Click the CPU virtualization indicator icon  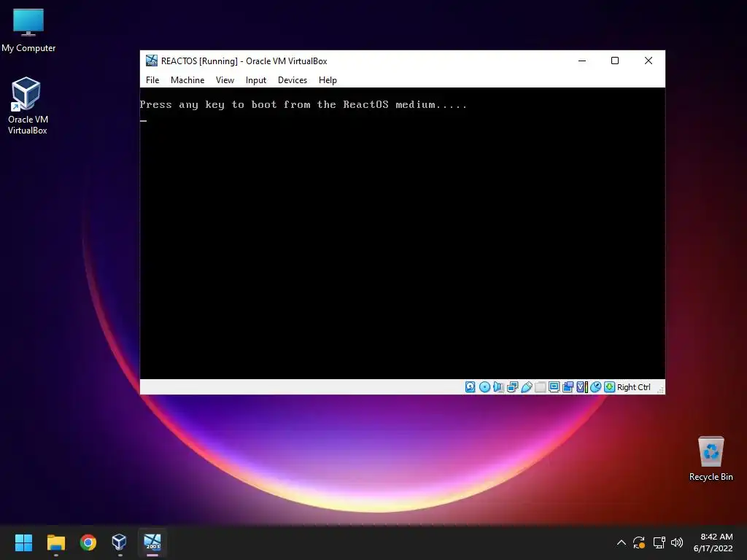tap(581, 387)
